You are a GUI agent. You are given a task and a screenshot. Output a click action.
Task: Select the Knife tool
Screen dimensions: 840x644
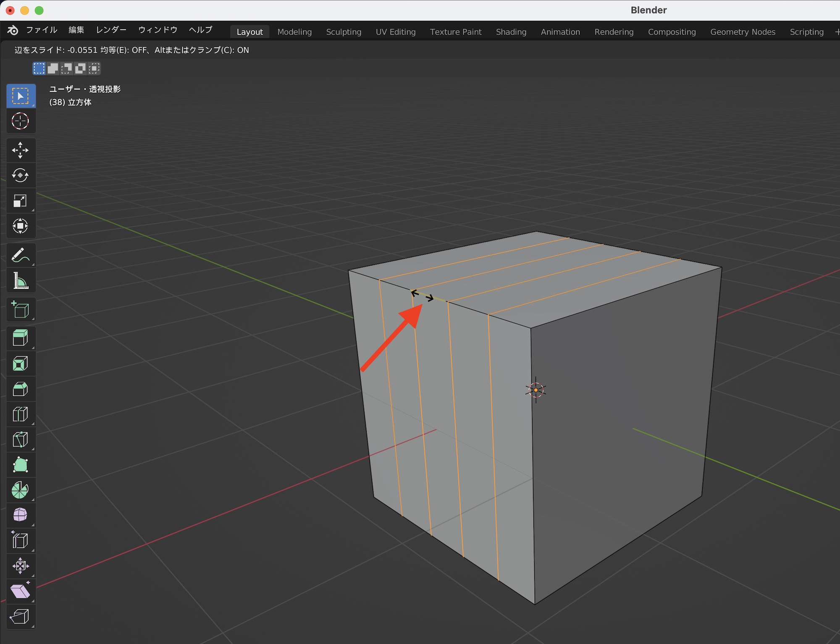click(20, 440)
